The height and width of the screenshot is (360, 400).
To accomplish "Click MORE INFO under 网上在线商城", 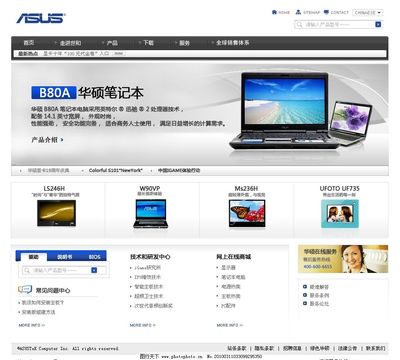I will (x=230, y=325).
